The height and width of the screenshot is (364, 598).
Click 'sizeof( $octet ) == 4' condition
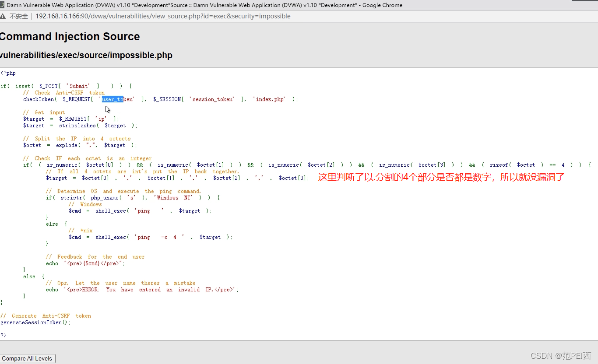click(x=528, y=165)
